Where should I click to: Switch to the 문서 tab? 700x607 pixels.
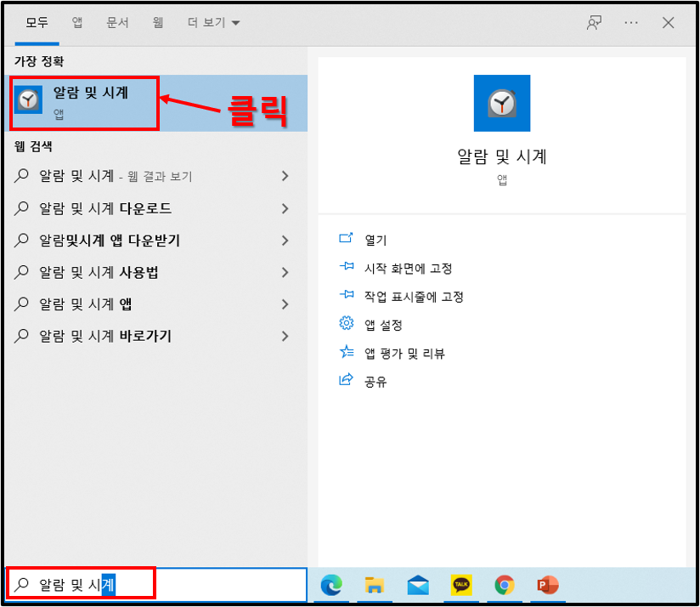[x=117, y=22]
